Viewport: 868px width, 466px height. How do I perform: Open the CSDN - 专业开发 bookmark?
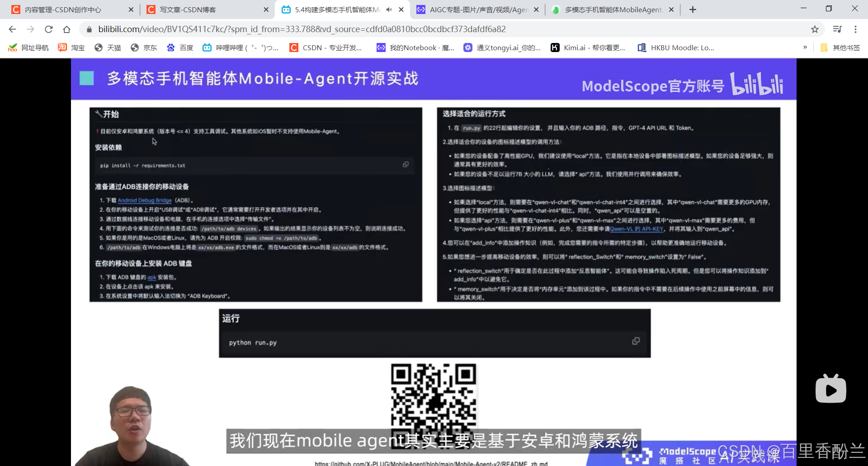(326, 48)
